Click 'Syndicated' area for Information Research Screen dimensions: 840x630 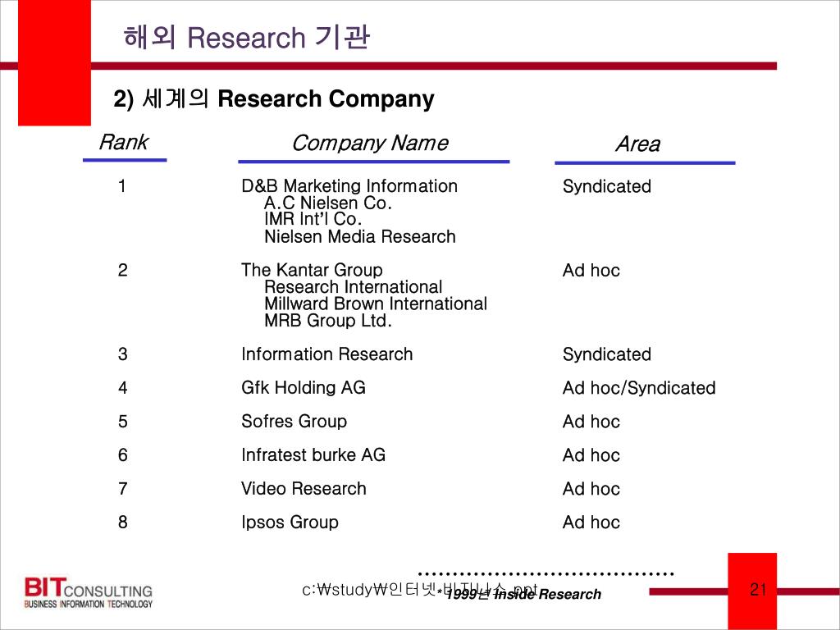(607, 354)
